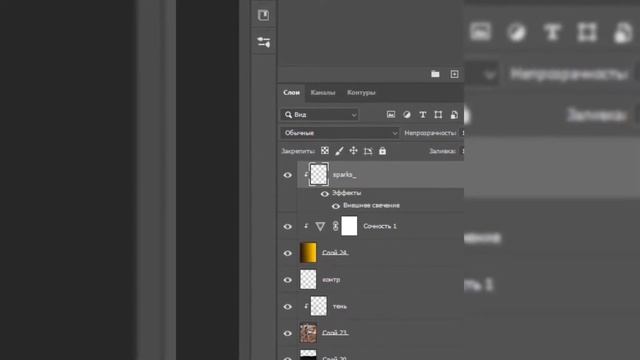Filter type layers with the sharp T icon
The width and height of the screenshot is (640, 360).
[x=422, y=115]
